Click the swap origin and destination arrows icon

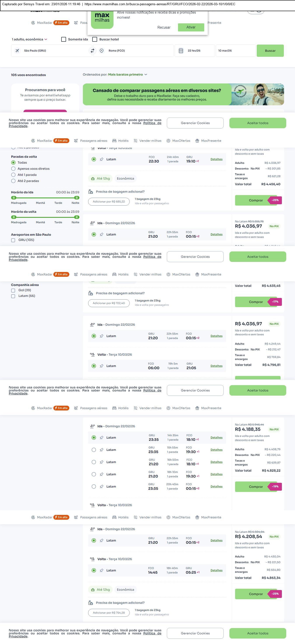click(x=92, y=51)
